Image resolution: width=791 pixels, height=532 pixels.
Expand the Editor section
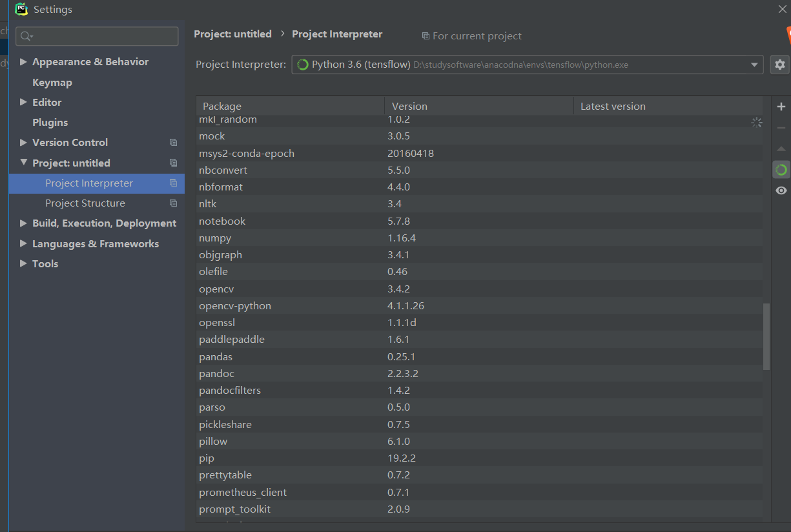24,102
